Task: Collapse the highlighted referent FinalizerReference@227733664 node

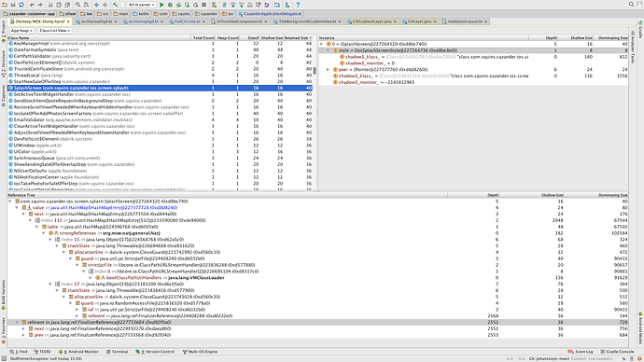Action: pos(17,323)
